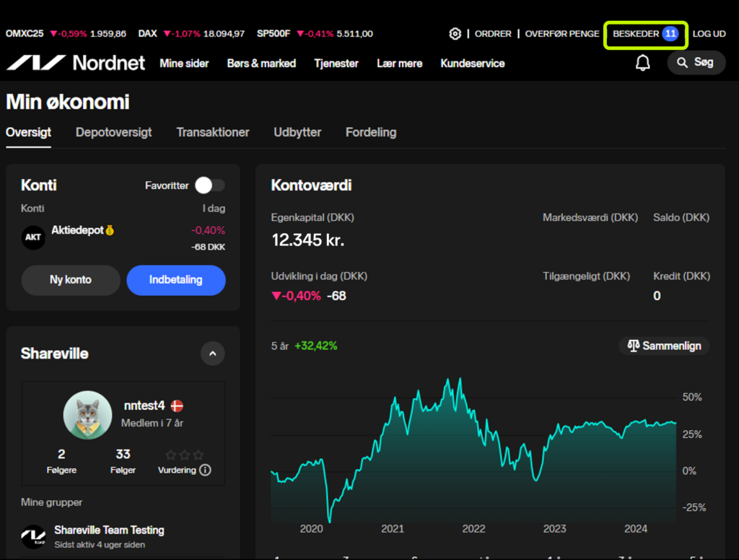Image resolution: width=739 pixels, height=560 pixels.
Task: Click the Kontoværdi performance chart
Action: point(473,450)
